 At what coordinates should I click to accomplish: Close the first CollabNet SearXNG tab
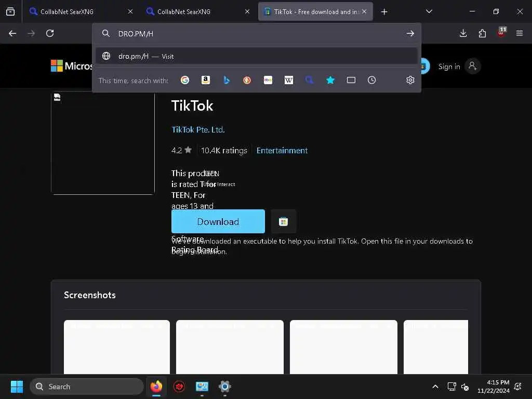[130, 11]
